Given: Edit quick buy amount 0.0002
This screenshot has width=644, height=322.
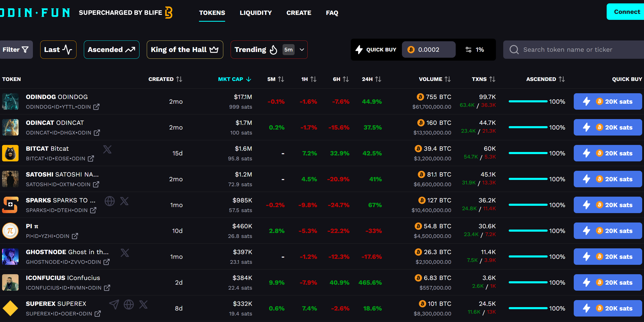Looking at the screenshot, I should (x=429, y=50).
